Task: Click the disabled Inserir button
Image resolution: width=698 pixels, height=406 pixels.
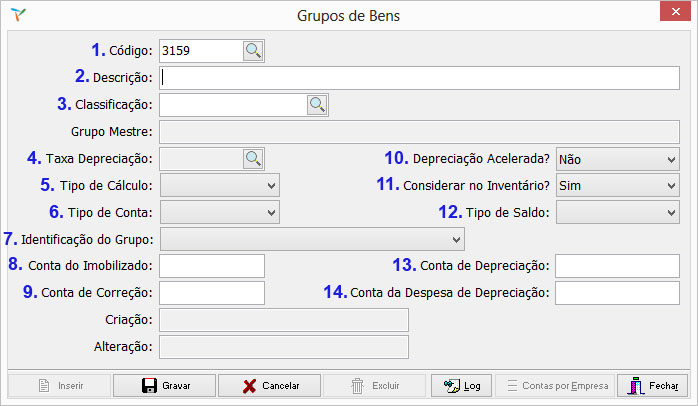Action: point(59,386)
